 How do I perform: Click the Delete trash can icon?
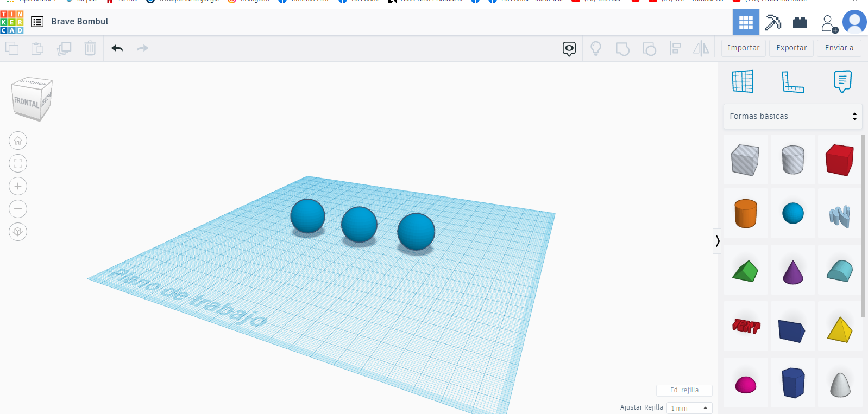[x=90, y=48]
